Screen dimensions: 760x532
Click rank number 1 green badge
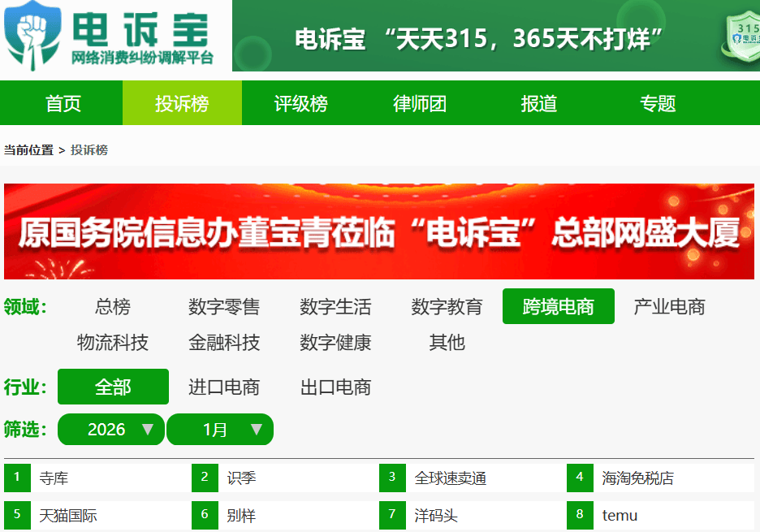[17, 478]
